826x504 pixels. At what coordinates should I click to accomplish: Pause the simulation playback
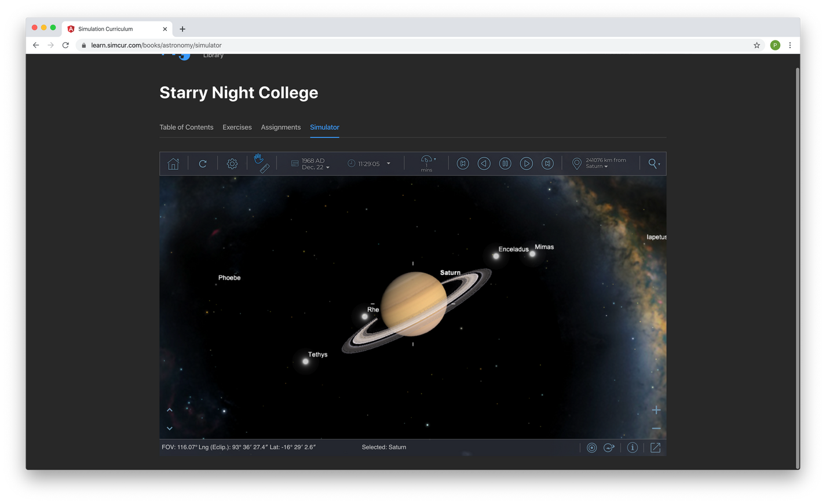[x=505, y=163]
